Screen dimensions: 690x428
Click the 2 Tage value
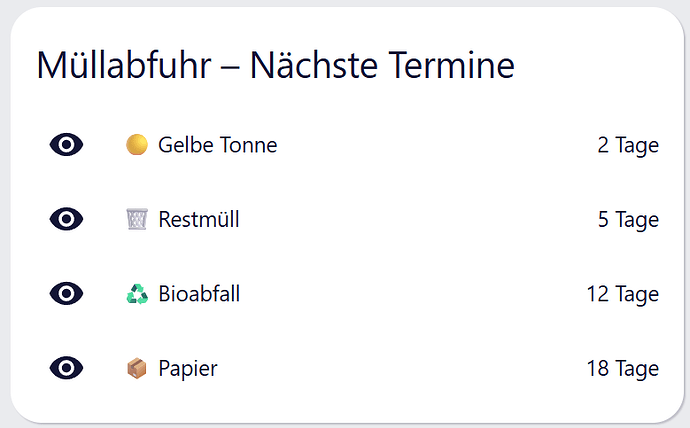[628, 145]
